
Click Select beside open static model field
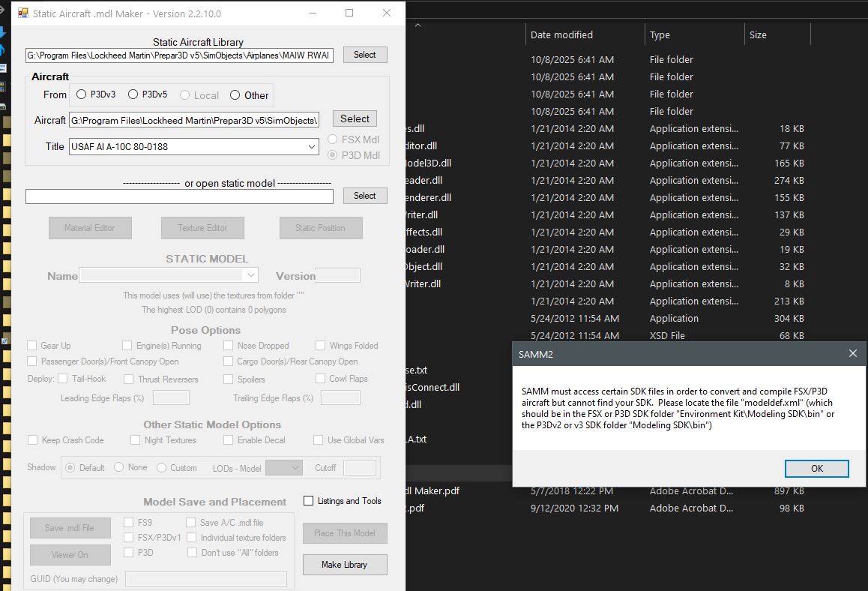(365, 196)
